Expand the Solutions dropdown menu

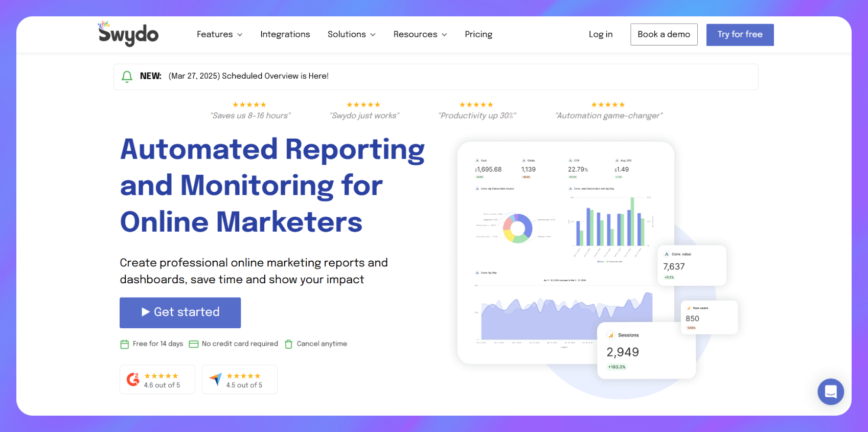point(351,34)
